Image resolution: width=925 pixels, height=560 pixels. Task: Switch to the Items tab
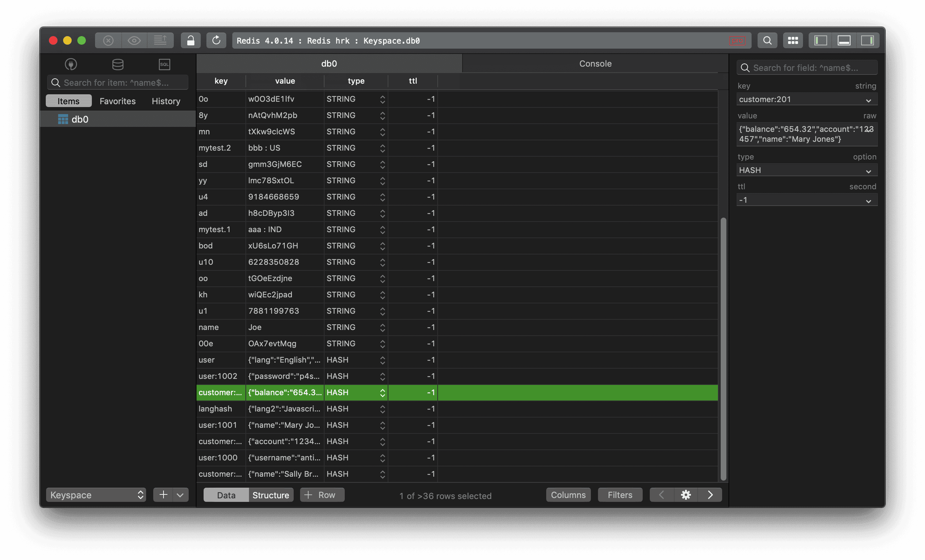pos(68,101)
